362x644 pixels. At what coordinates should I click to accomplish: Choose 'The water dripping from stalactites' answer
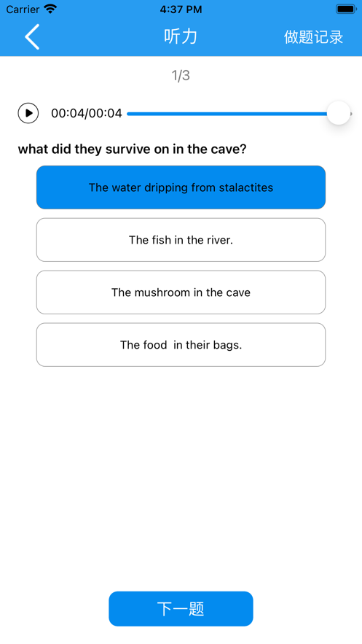181,187
